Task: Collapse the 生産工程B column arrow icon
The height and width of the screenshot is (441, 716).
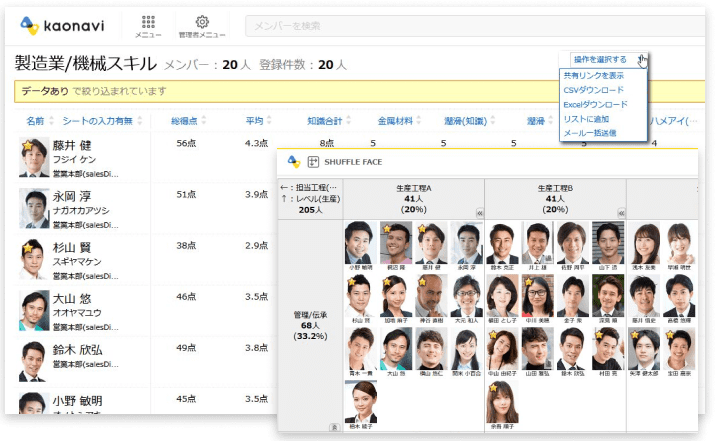Action: point(621,212)
